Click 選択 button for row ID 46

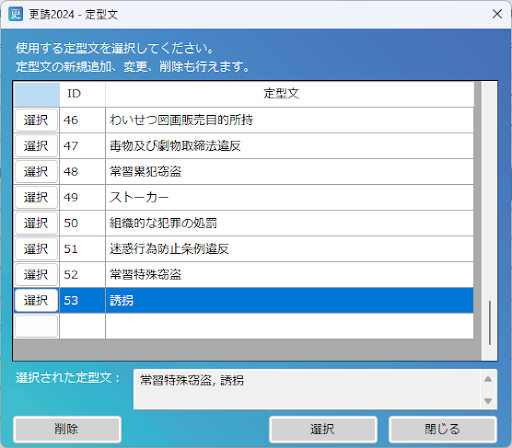[x=36, y=120]
